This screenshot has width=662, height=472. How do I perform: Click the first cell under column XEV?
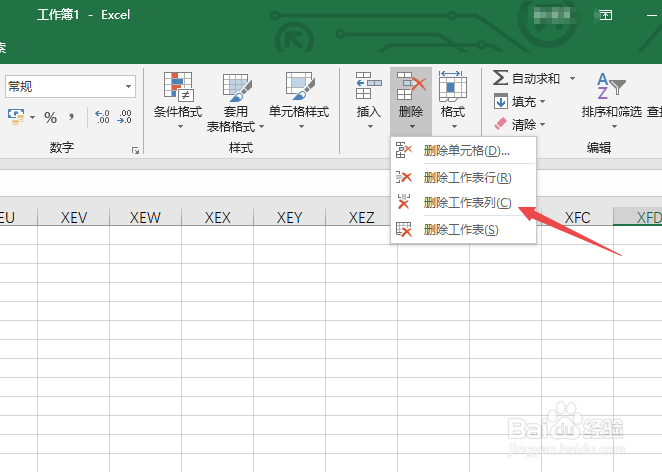(x=73, y=235)
